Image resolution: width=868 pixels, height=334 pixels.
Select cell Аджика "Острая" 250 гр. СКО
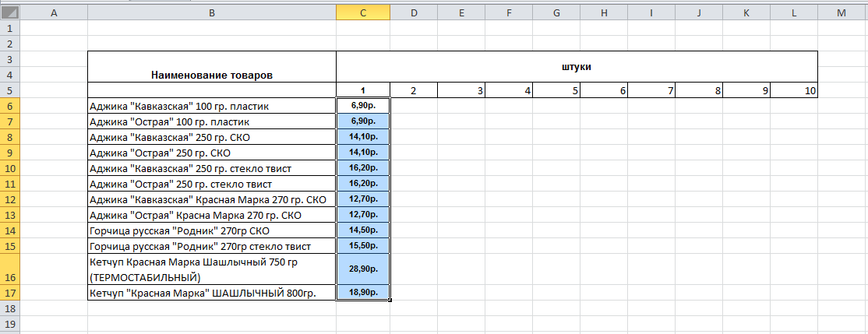212,153
